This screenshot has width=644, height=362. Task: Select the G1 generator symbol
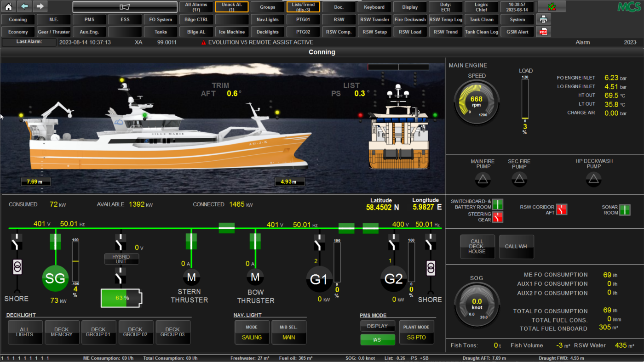[x=318, y=279]
